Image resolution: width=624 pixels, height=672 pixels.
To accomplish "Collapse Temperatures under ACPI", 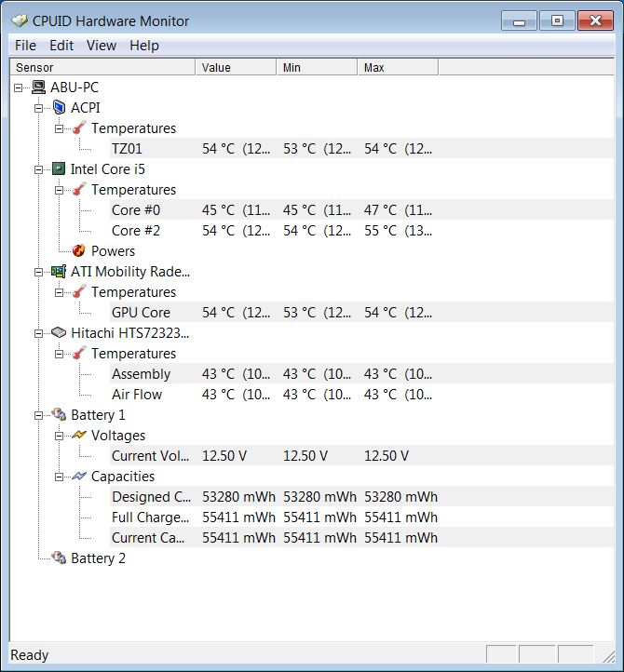I will 60,128.
